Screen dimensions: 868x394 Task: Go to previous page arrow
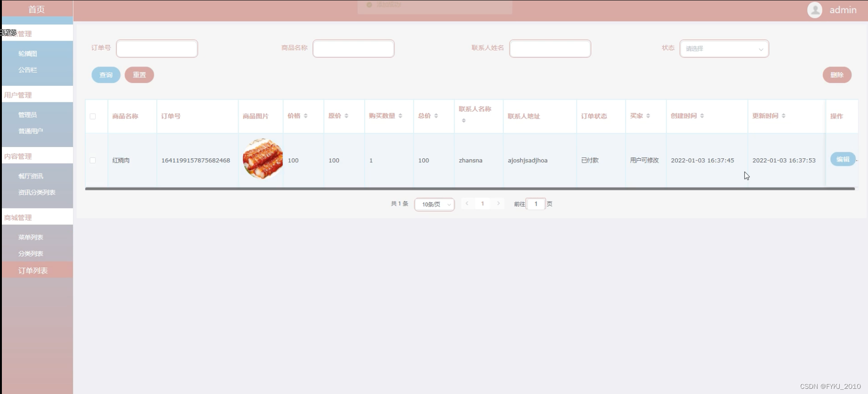click(x=467, y=204)
